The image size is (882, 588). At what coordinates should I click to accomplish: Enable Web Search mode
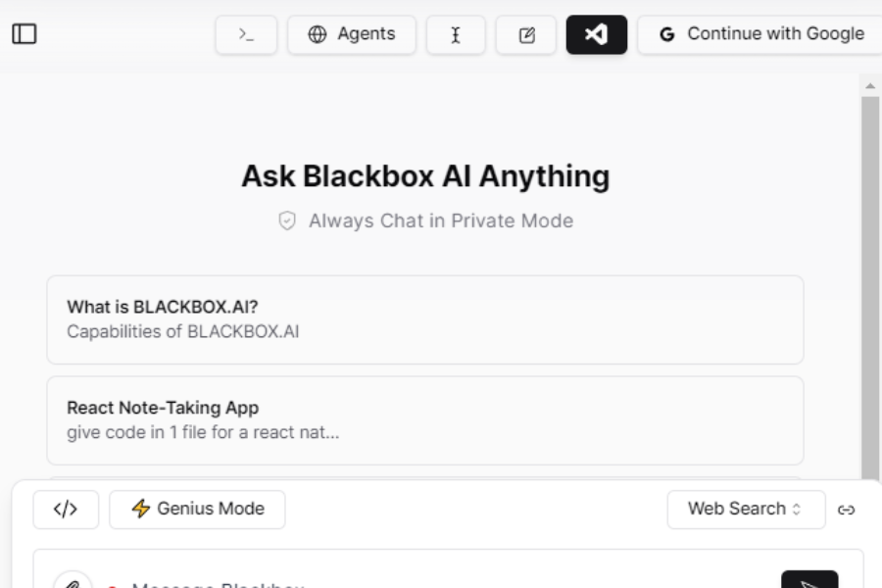click(x=746, y=510)
